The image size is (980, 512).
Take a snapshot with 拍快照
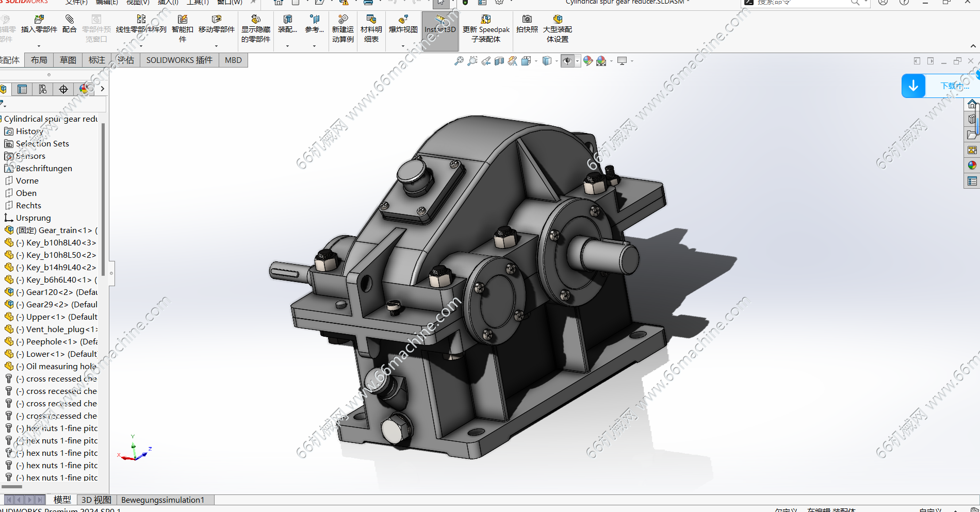(527, 24)
